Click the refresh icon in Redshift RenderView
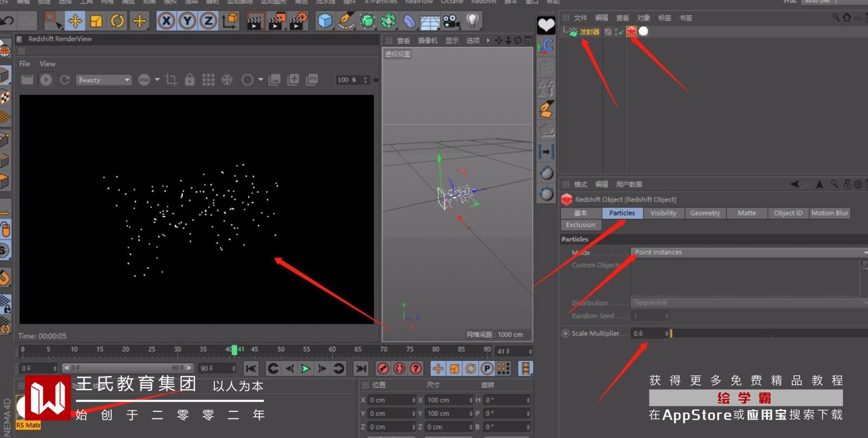868x438 pixels. point(65,80)
